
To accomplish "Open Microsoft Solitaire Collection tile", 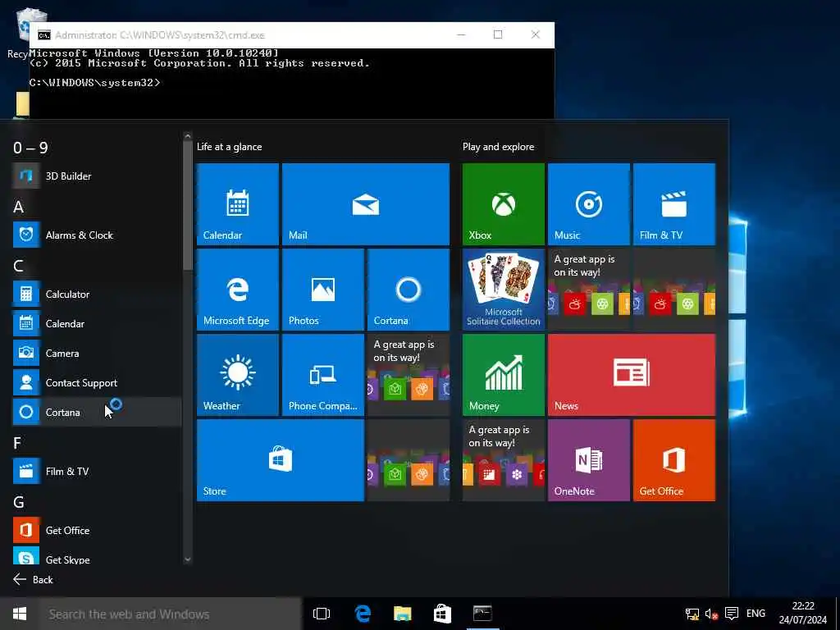I will click(504, 290).
